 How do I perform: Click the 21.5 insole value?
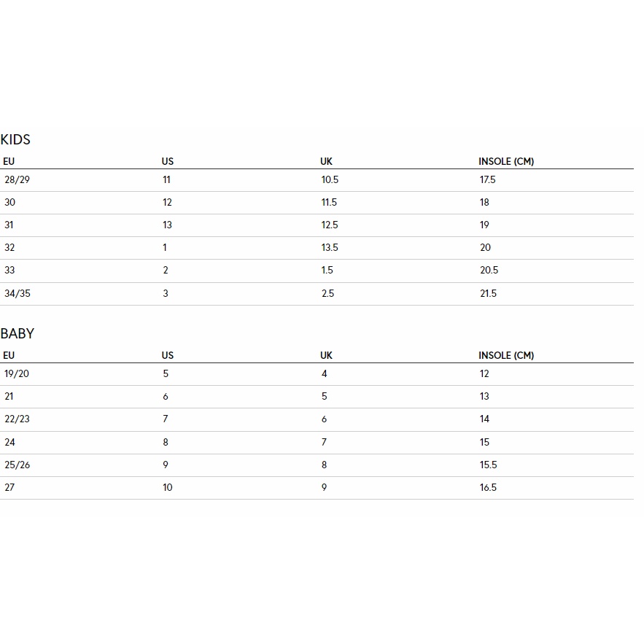[489, 294]
